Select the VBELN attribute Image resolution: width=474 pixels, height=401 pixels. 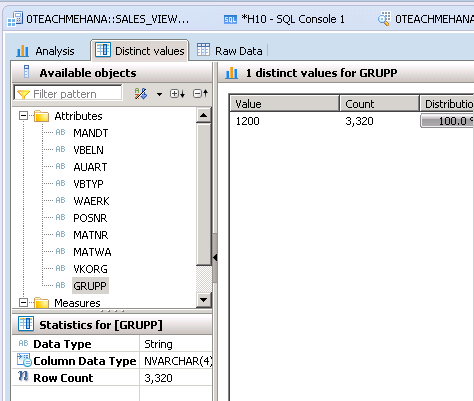[x=88, y=150]
